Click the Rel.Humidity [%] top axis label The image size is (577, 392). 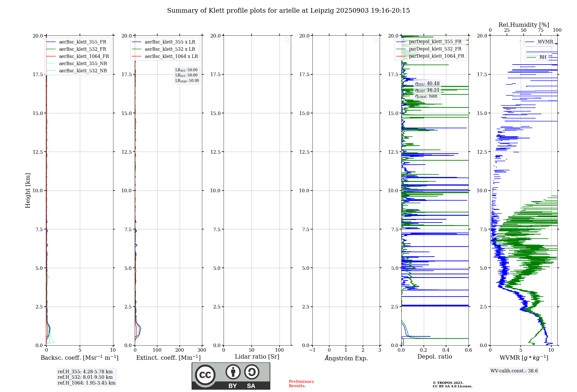click(524, 25)
